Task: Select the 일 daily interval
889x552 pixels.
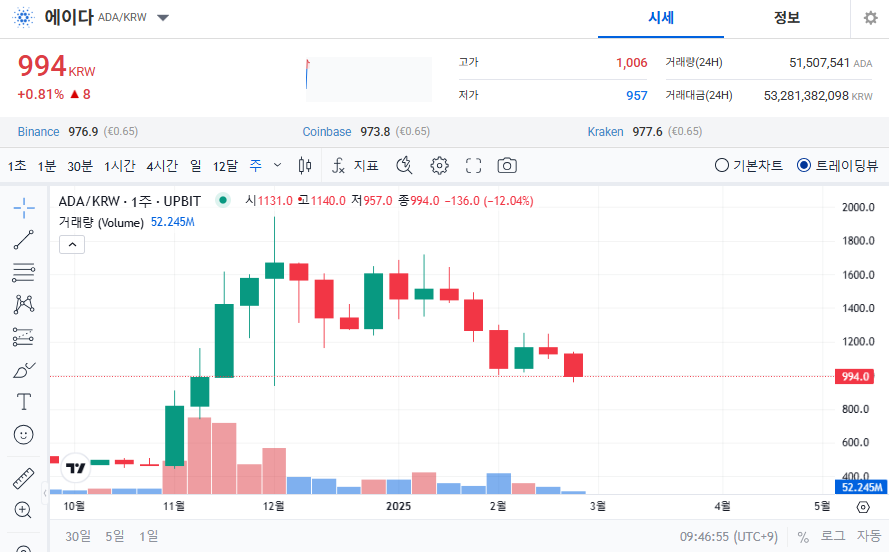Action: [196, 165]
